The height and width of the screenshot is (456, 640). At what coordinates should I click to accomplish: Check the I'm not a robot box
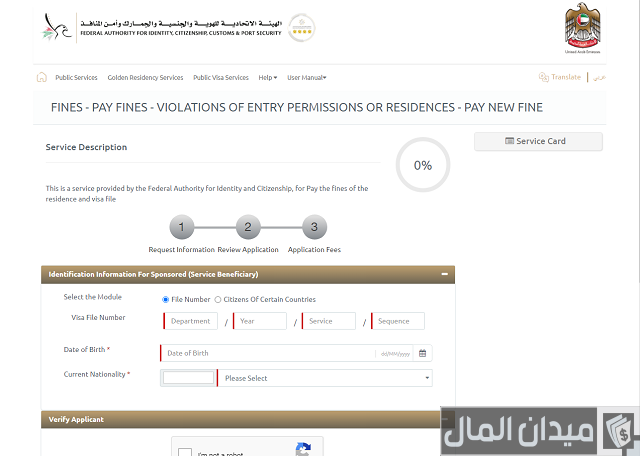[x=185, y=452]
